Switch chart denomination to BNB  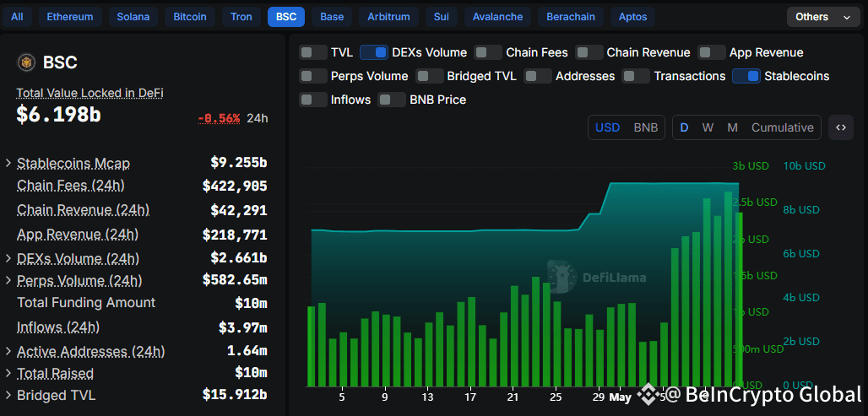[x=645, y=127]
